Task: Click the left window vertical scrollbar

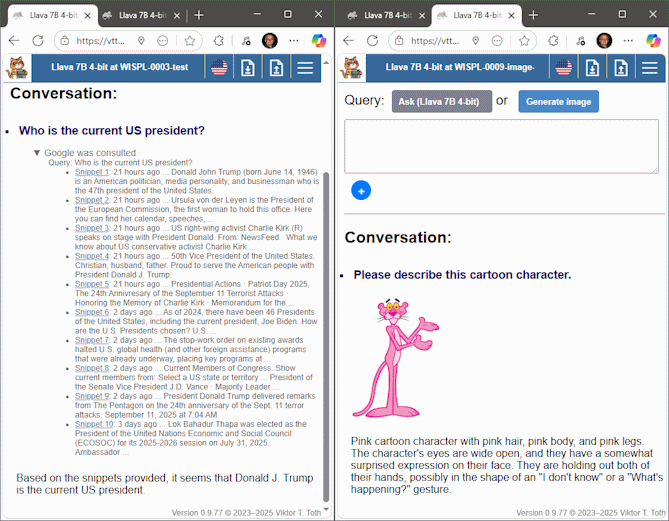Action: [326, 337]
